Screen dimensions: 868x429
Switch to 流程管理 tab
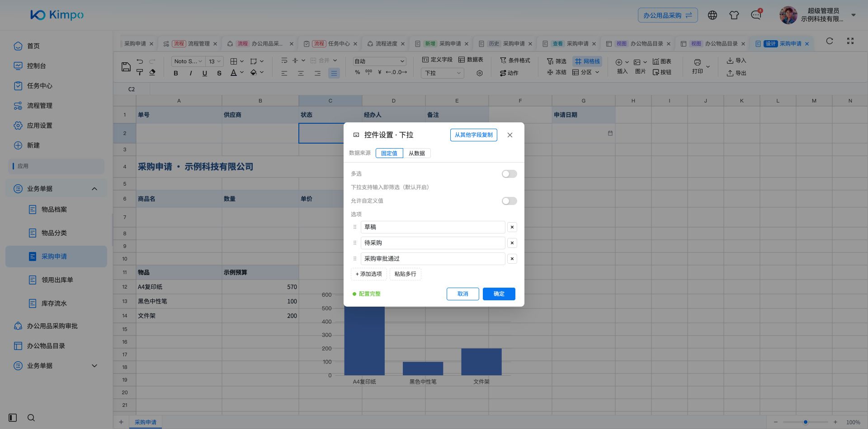(190, 44)
